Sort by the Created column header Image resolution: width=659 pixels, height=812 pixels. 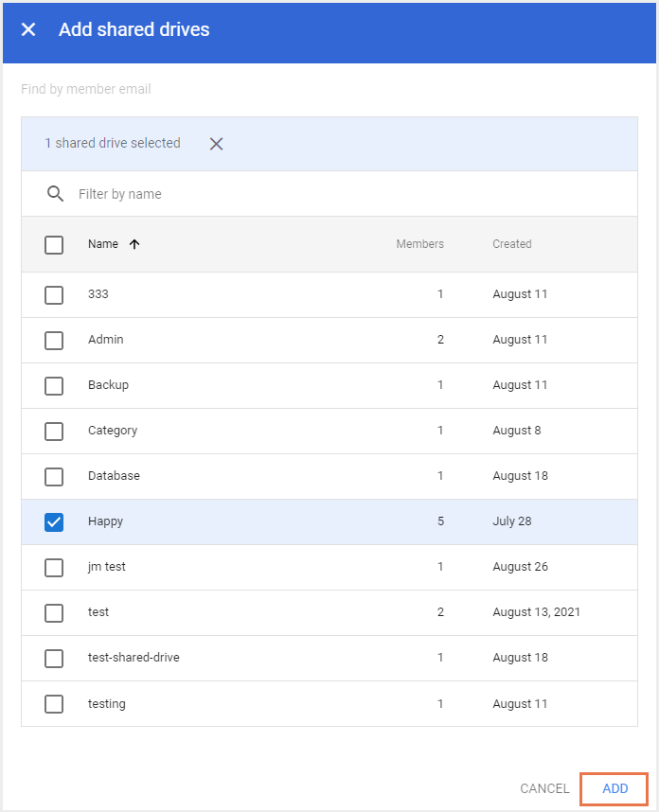point(511,244)
